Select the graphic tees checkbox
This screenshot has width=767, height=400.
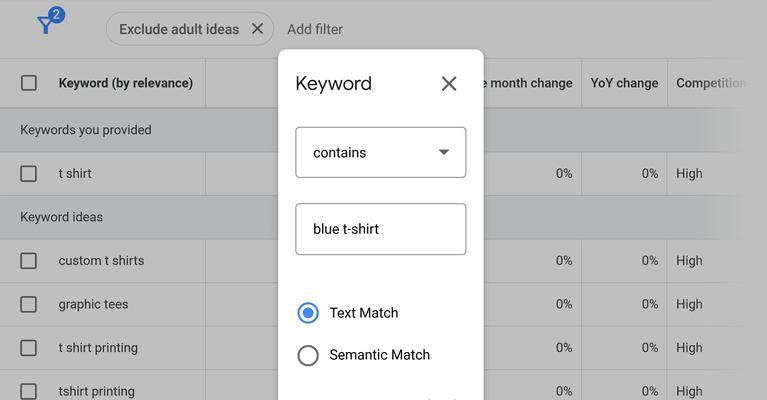28,304
